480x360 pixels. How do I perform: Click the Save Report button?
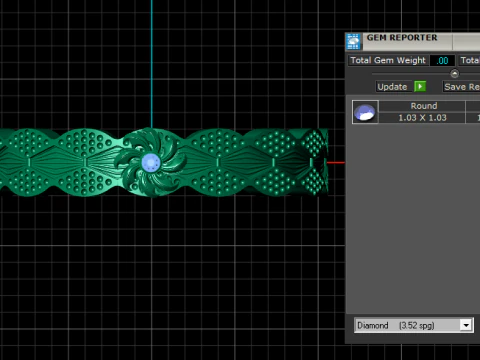[461, 87]
